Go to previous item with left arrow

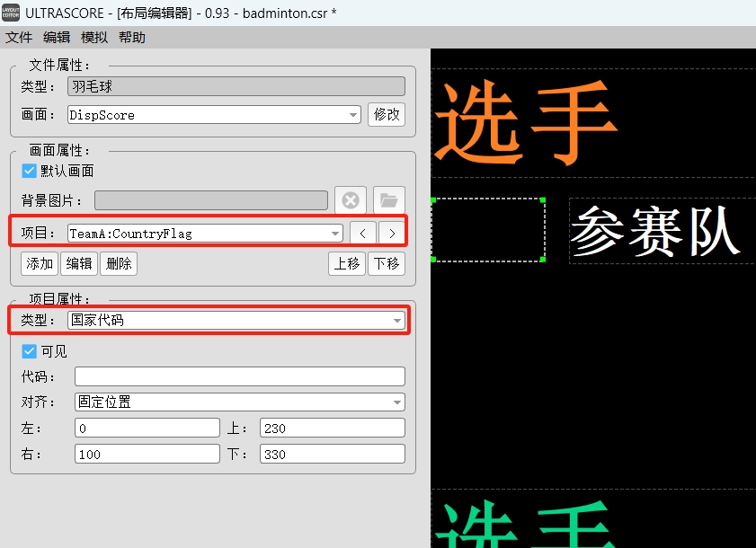coord(362,233)
